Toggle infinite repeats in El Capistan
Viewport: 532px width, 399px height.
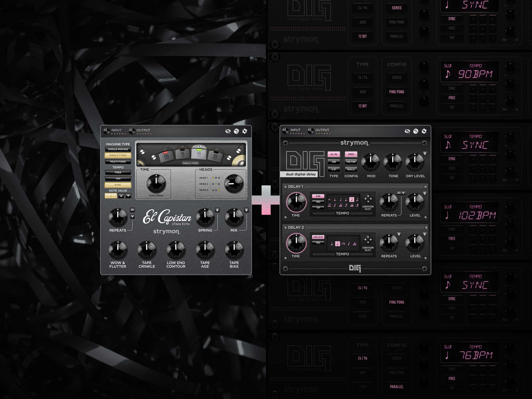pyautogui.click(x=132, y=210)
